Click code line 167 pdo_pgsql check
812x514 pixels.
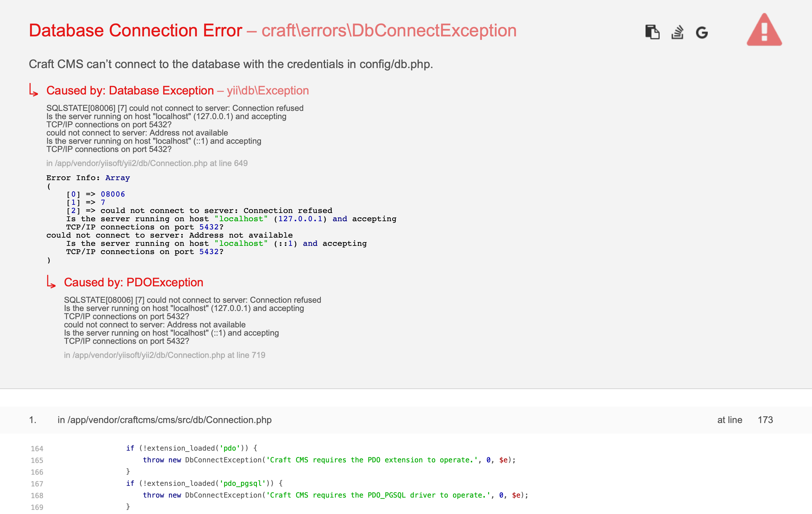(204, 483)
